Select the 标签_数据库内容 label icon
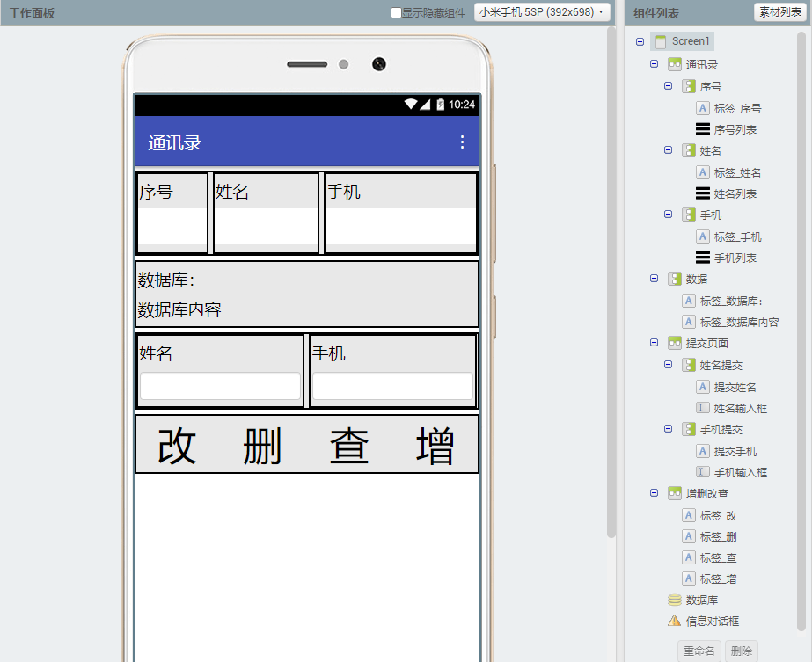 point(688,321)
